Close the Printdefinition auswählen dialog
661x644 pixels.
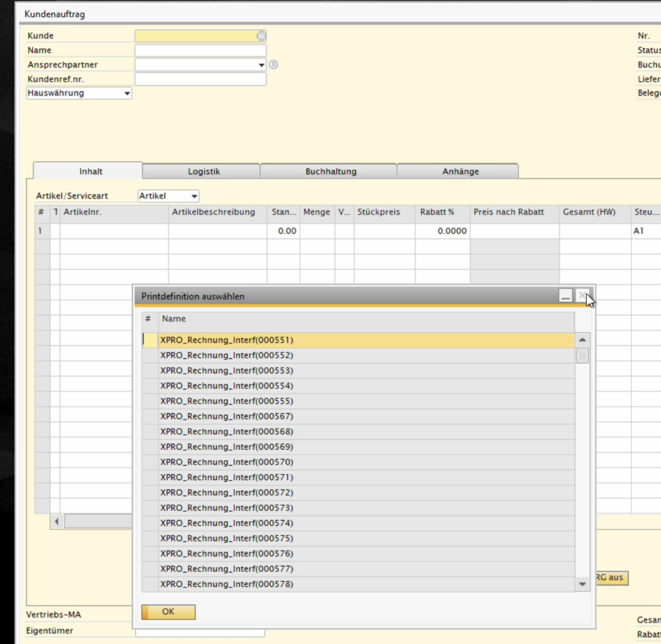coord(583,296)
